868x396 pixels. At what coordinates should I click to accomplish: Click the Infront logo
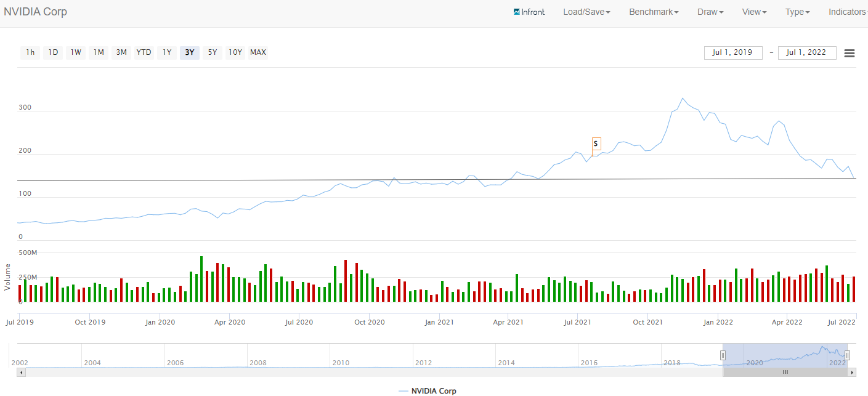[x=529, y=12]
